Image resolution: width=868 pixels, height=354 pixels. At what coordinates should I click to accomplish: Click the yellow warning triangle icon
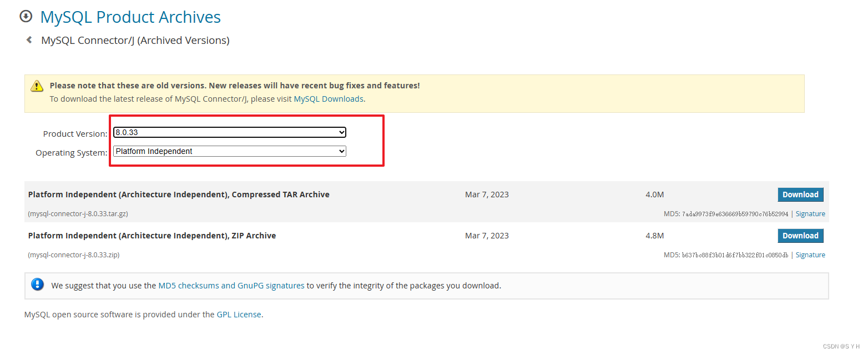tap(37, 86)
